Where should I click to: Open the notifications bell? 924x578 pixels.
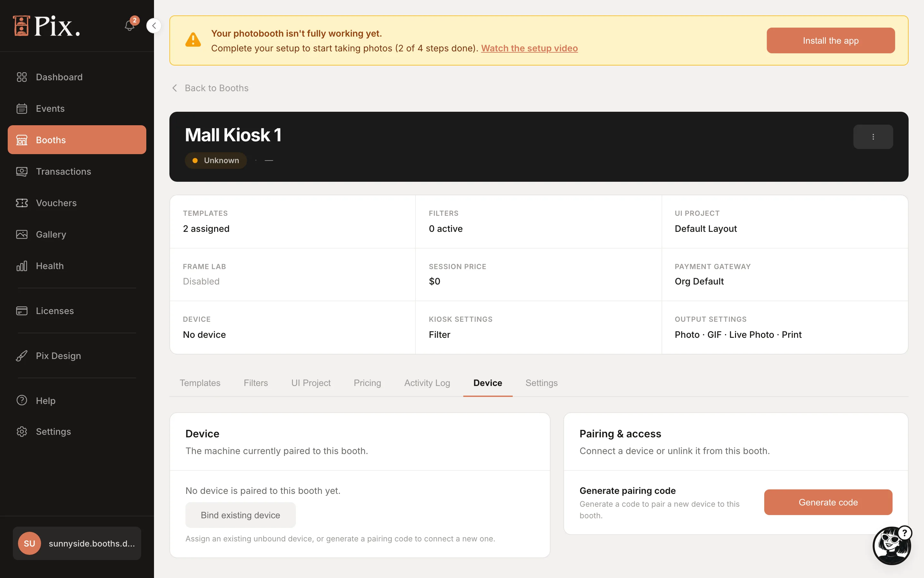point(130,26)
